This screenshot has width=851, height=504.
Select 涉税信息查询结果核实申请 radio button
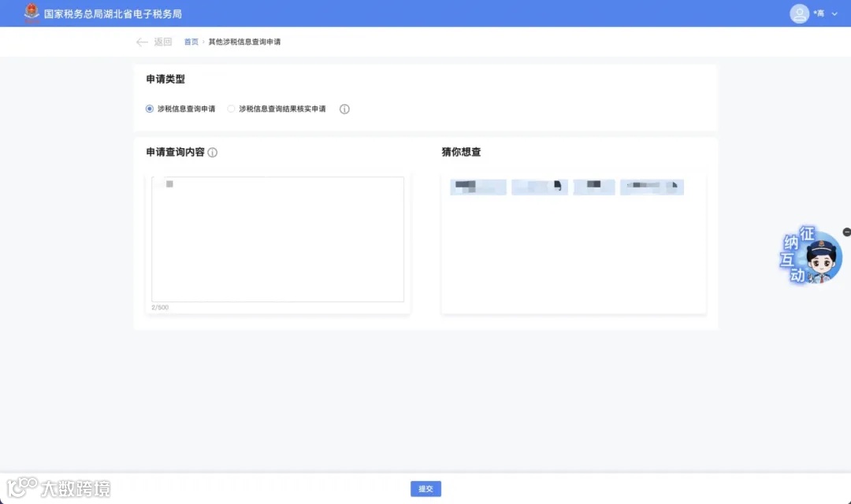coord(231,109)
